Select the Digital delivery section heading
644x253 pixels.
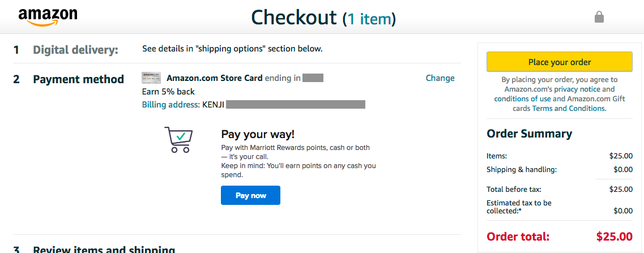pyautogui.click(x=75, y=50)
